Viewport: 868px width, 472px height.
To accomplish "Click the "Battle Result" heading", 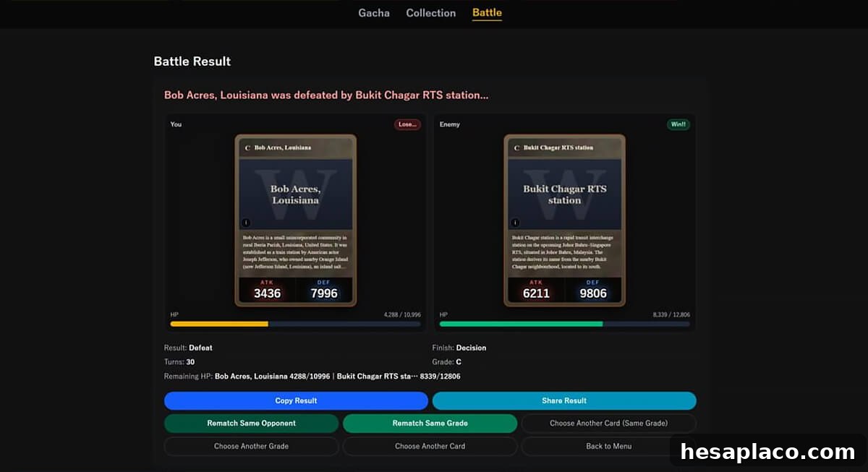I will tap(192, 61).
